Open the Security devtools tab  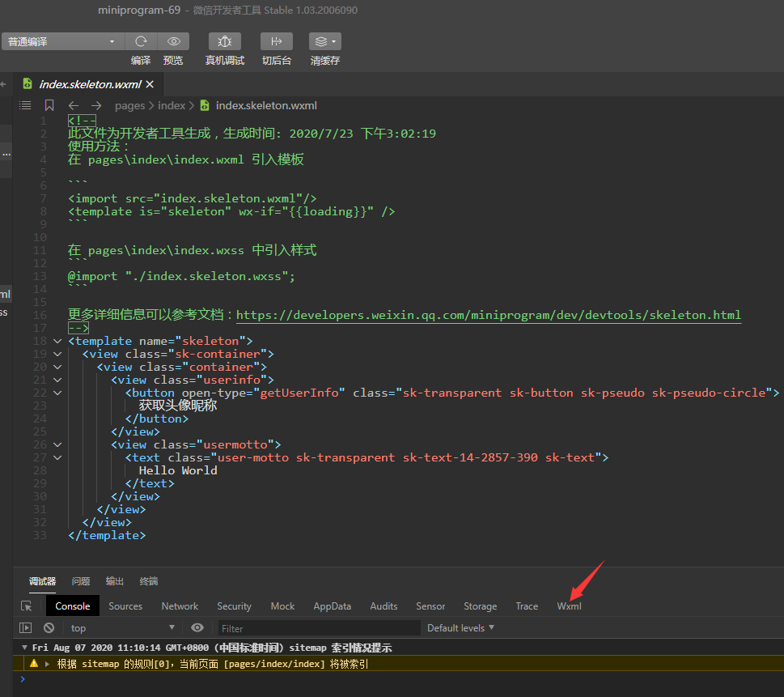tap(234, 606)
